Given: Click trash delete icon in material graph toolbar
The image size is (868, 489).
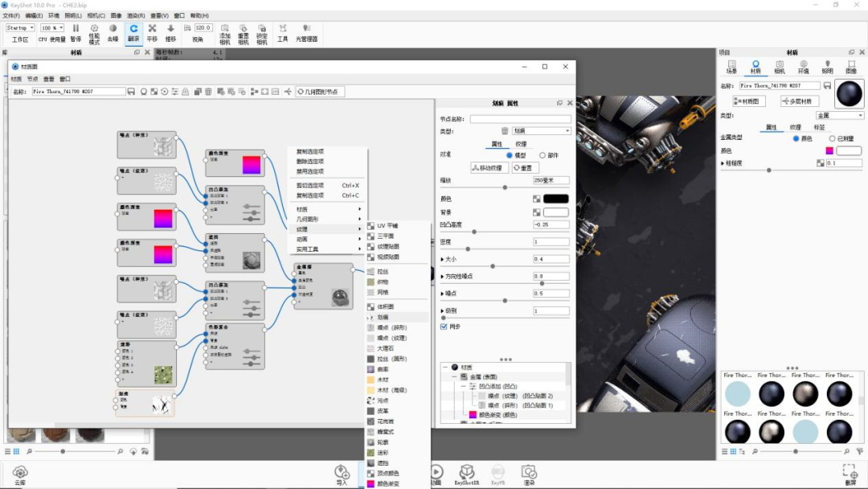Looking at the screenshot, I should (x=208, y=92).
